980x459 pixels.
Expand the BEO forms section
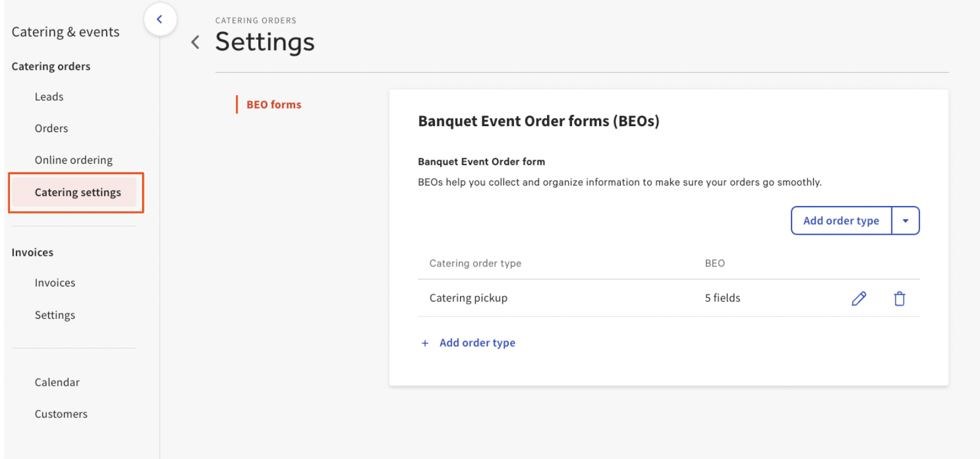coord(273,104)
